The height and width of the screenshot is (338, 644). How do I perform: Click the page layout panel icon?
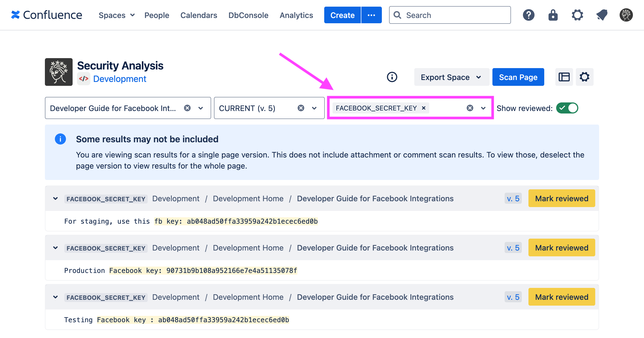pyautogui.click(x=564, y=77)
